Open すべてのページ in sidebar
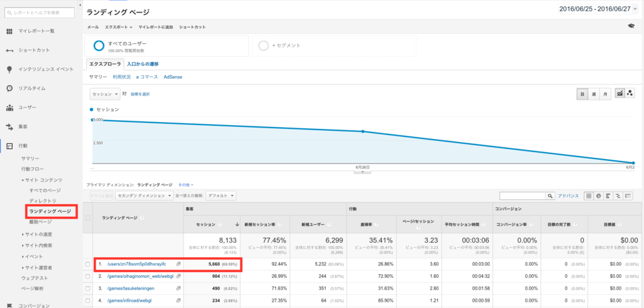The image size is (644, 308). (45, 190)
